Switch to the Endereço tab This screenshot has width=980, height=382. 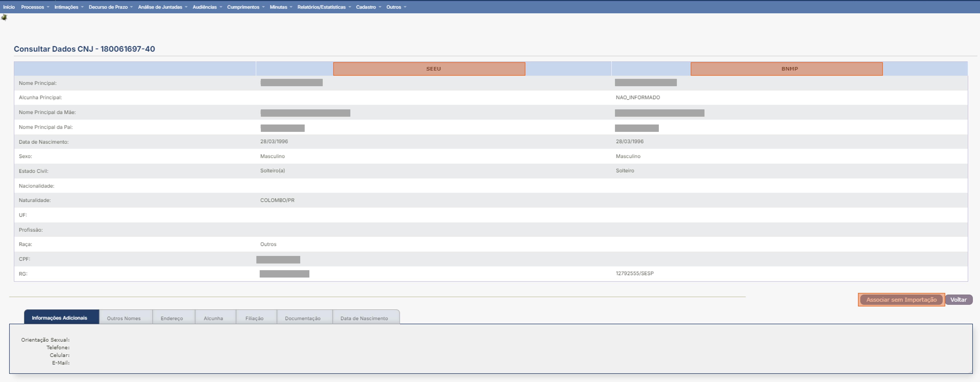174,318
